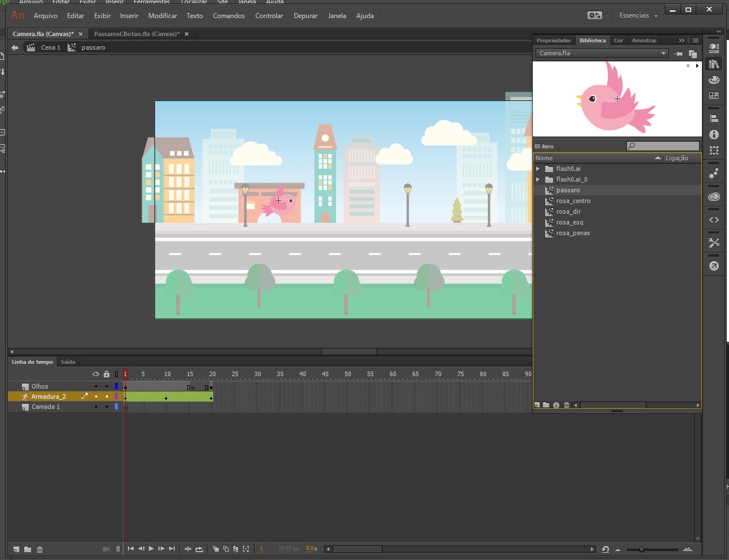Pin the current library
This screenshot has height=560, width=729.
[x=678, y=54]
